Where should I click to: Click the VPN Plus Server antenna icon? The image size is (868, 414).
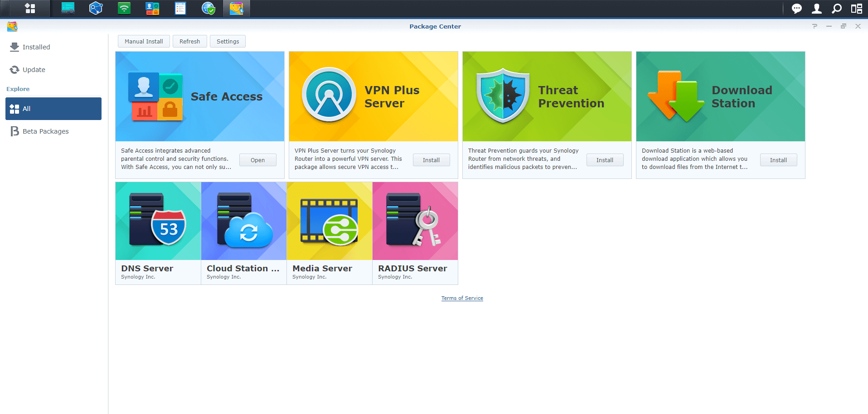click(x=329, y=95)
